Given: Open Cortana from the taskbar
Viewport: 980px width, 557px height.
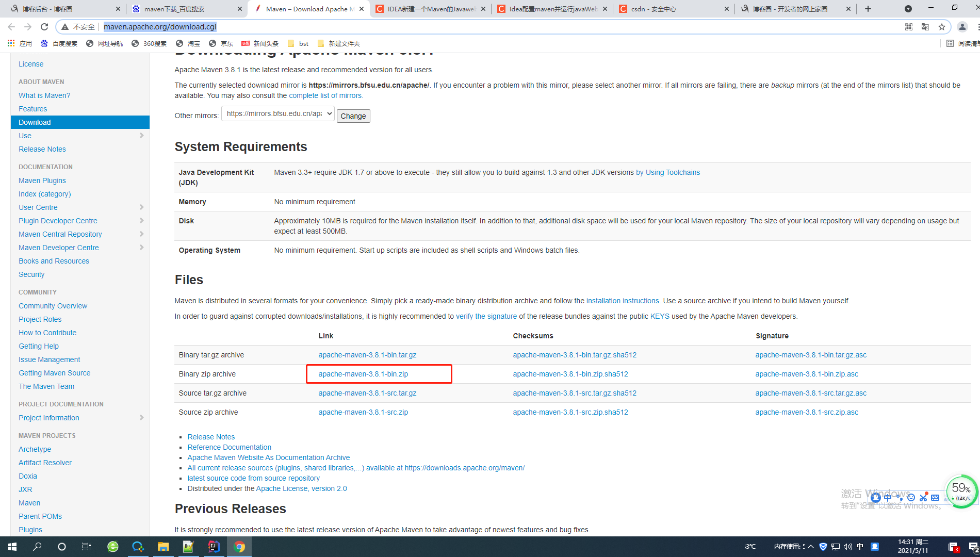Looking at the screenshot, I should coord(62,547).
